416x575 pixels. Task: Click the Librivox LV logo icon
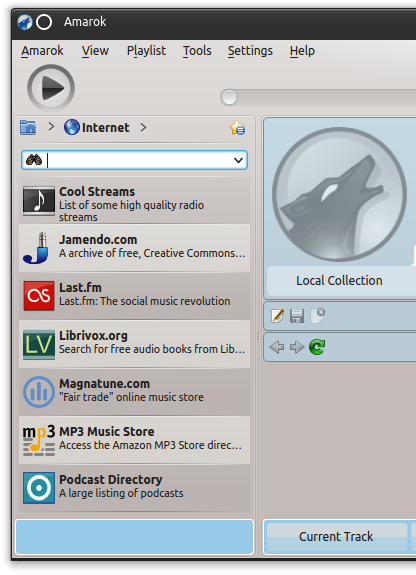(39, 345)
